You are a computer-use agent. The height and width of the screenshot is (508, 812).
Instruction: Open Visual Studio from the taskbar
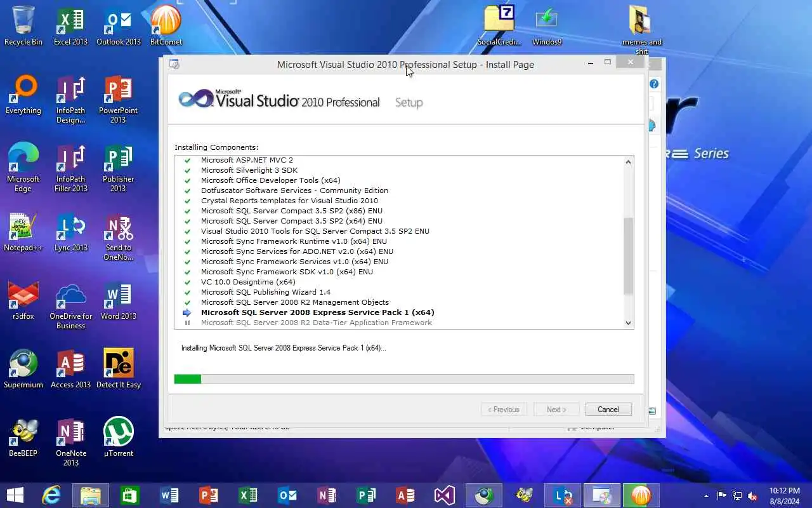click(444, 495)
